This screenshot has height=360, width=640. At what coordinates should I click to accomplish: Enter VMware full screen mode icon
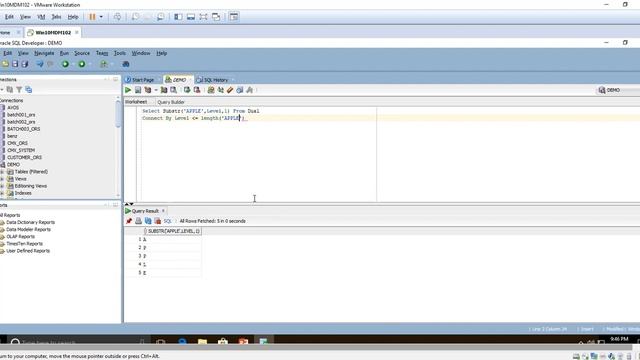[x=203, y=17]
